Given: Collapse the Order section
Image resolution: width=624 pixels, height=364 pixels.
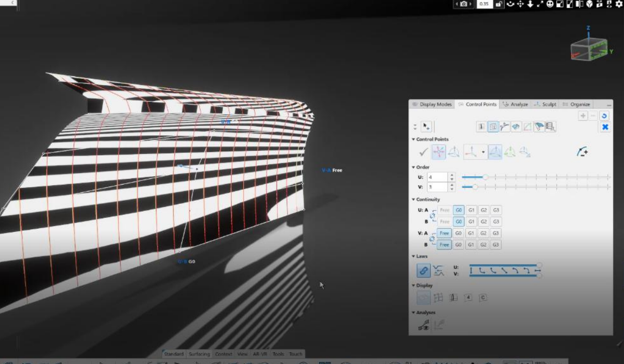Looking at the screenshot, I should 413,166.
